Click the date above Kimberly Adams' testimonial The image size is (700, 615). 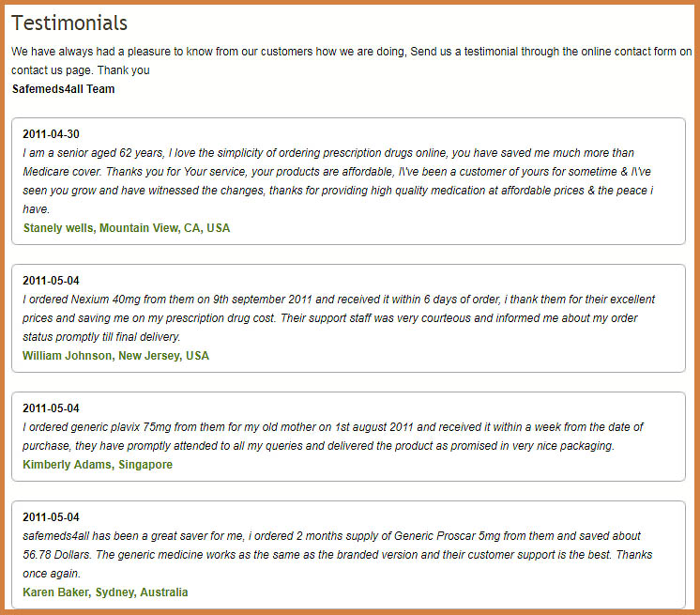coord(51,408)
